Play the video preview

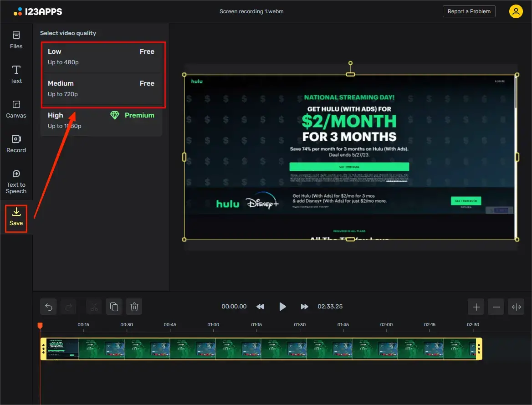282,307
